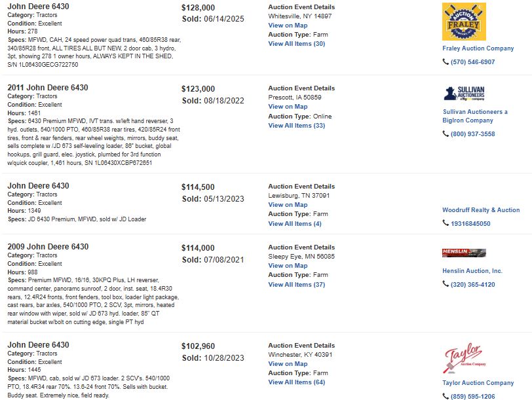Screen dimensions: 532x400
Task: View on Map for Prescott, IA
Action: point(288,107)
